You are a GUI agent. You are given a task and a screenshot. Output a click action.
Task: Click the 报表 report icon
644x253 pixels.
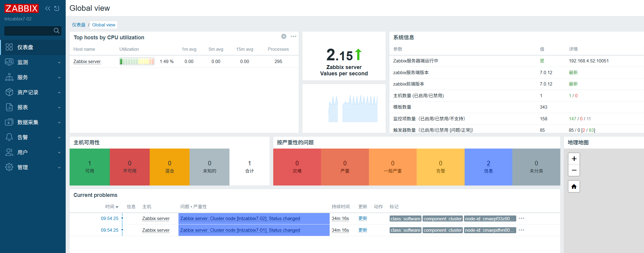tap(9, 107)
